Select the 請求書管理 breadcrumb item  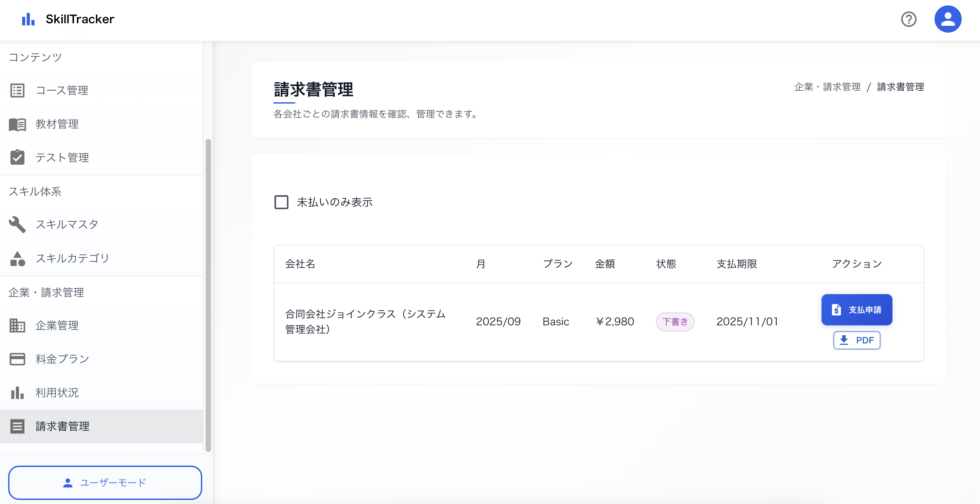900,87
